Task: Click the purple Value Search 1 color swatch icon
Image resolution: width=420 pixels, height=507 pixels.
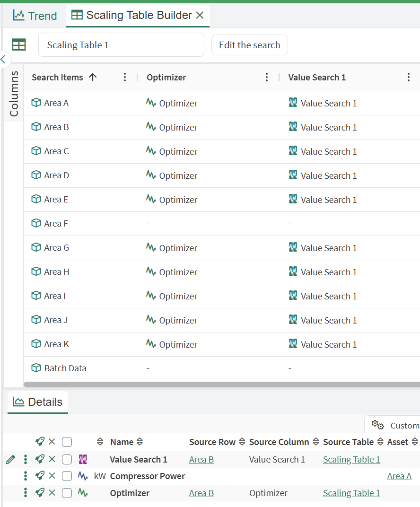Action: point(83,459)
